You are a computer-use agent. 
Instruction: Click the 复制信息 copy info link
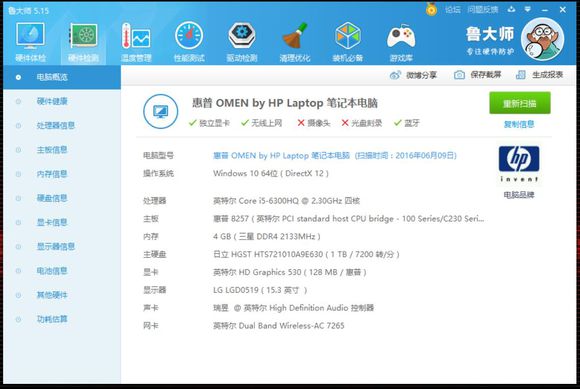pos(519,124)
